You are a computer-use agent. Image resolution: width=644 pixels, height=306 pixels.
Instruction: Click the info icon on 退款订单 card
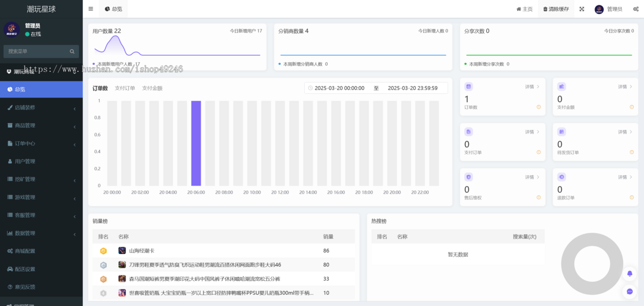point(632,197)
